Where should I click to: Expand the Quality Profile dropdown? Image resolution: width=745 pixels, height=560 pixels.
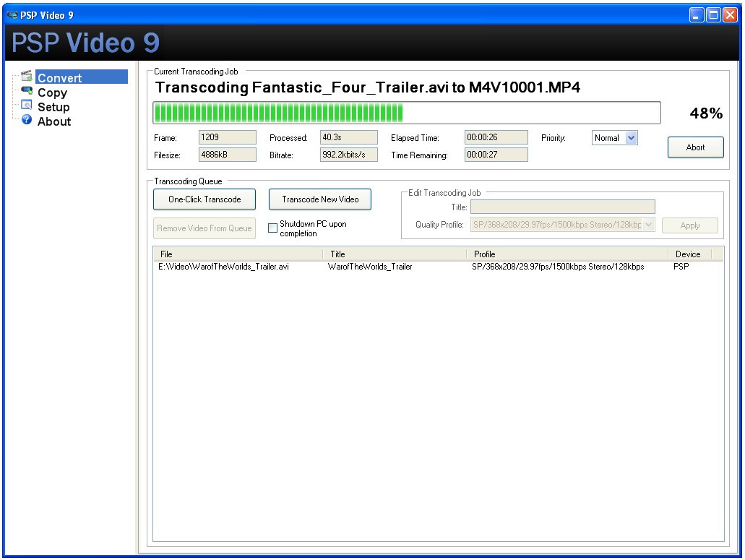click(649, 225)
